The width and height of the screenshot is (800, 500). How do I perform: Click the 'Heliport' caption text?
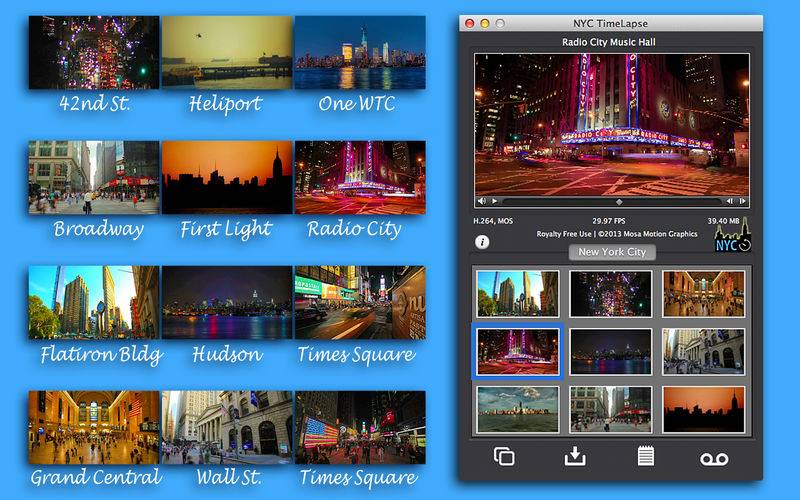click(x=225, y=104)
